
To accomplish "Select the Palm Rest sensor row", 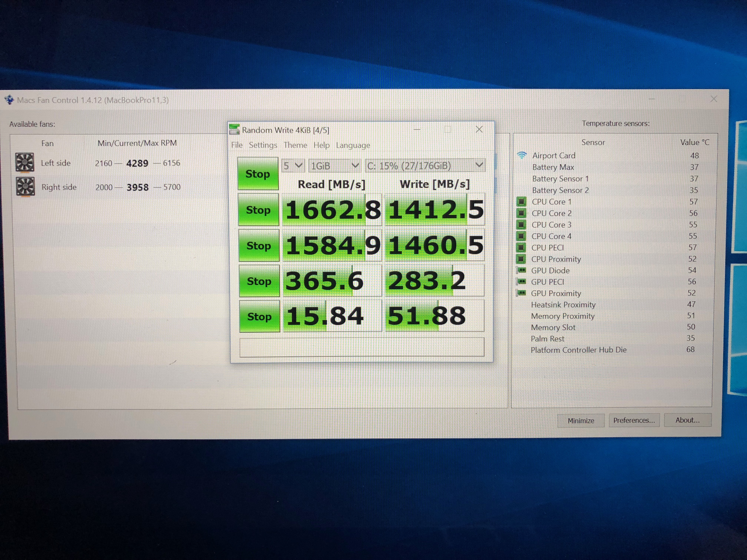I will tap(613, 338).
